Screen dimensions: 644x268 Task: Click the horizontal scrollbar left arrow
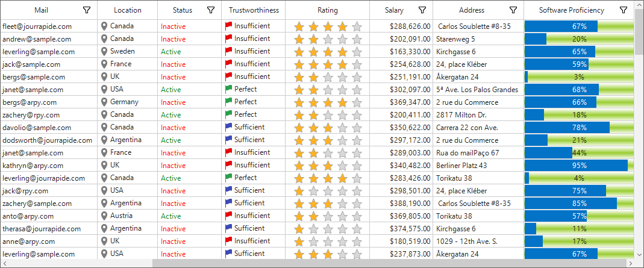click(x=4, y=263)
